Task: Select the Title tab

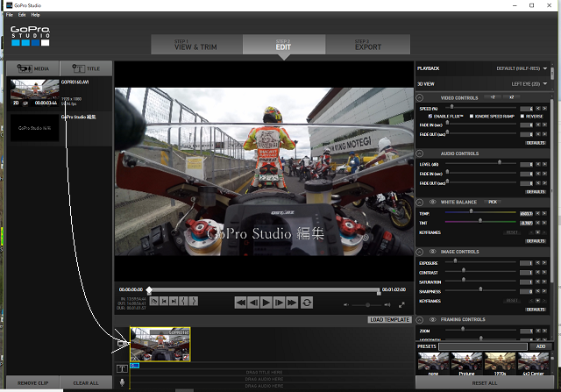Action: (x=86, y=68)
